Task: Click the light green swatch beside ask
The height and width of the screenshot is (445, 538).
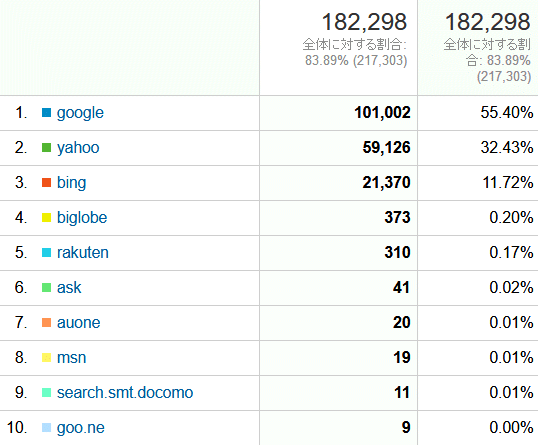Action: coord(46,288)
